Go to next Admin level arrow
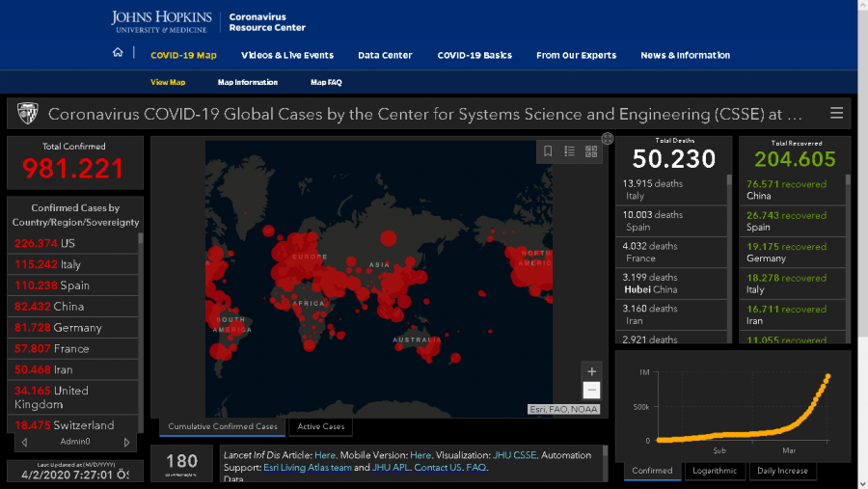Viewport: 868px width, 489px height. 126,442
